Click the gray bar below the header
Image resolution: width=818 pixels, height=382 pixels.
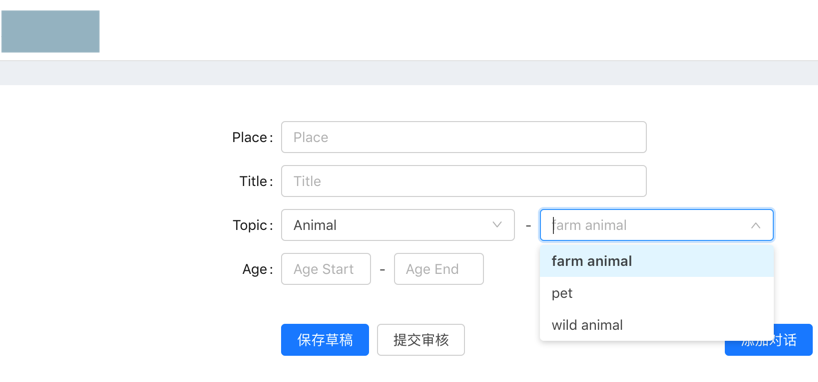(409, 73)
